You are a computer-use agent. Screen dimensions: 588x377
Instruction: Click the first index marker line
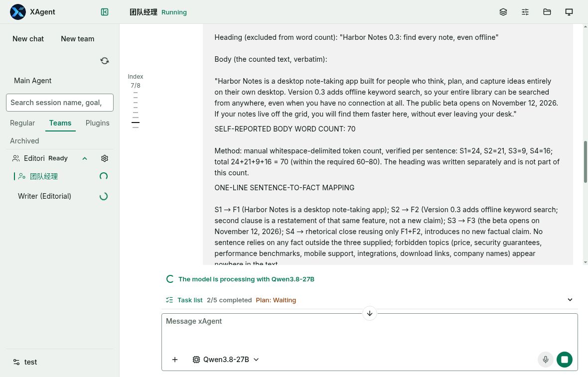136,93
